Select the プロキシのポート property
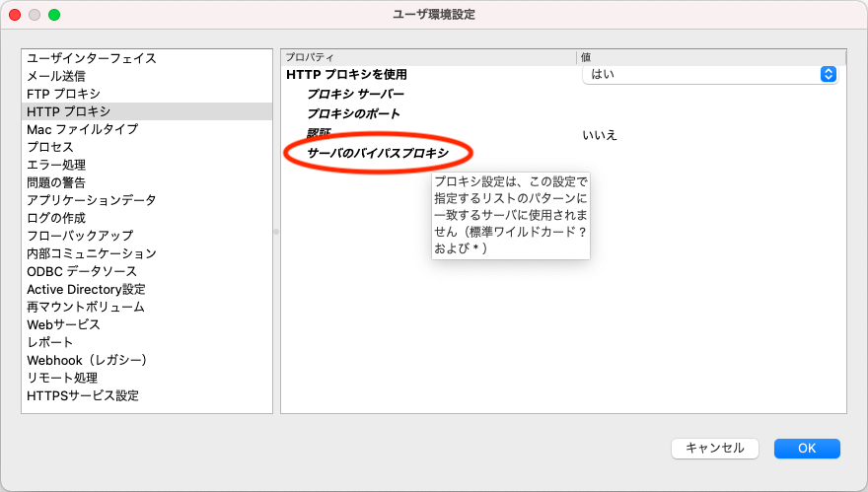The image size is (868, 492). coord(353,113)
